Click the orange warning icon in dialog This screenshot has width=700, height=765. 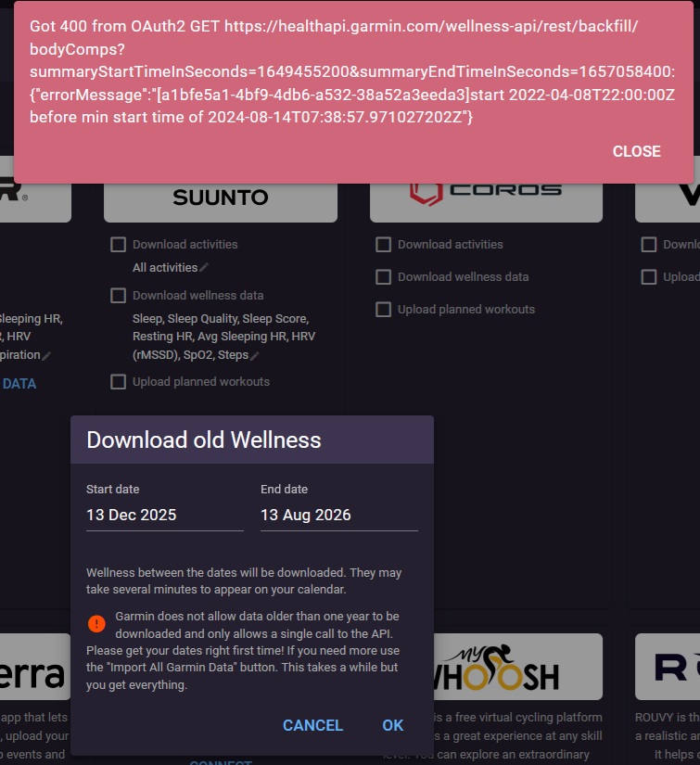[96, 623]
